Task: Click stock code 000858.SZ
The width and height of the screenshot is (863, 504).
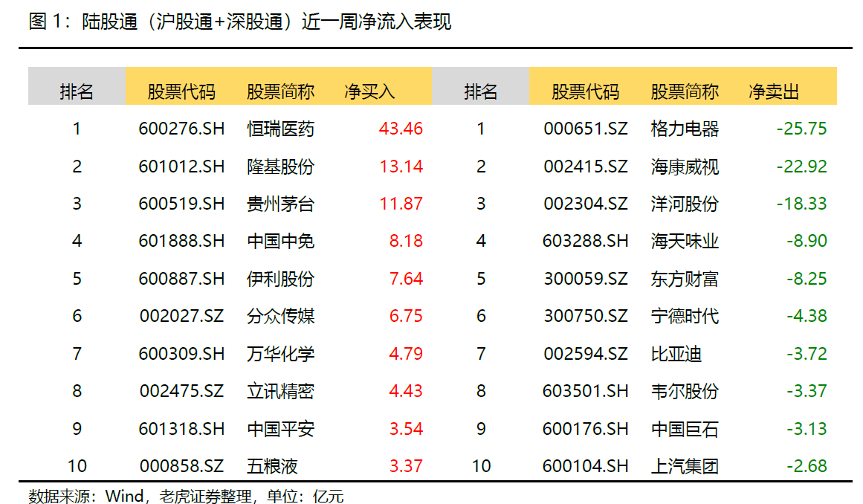Action: coord(181,466)
